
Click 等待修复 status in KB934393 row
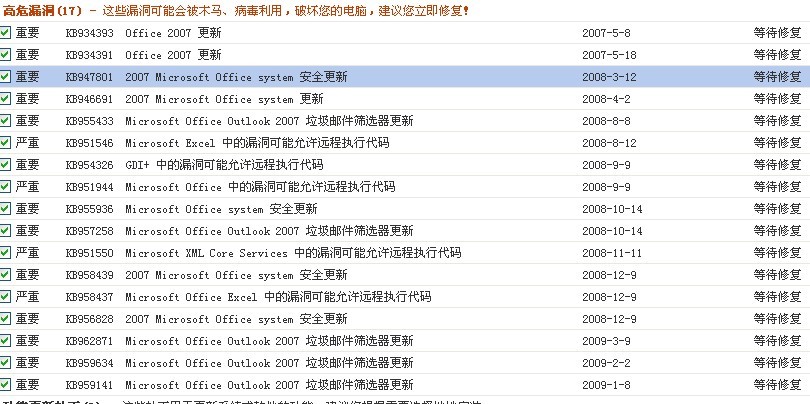(777, 33)
